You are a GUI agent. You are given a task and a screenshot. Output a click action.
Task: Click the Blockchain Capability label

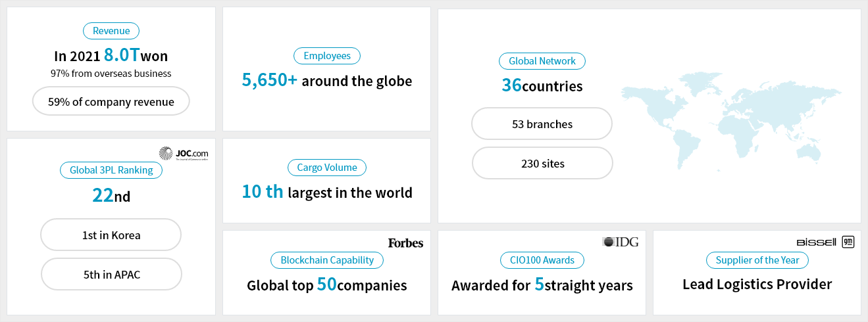tap(327, 260)
